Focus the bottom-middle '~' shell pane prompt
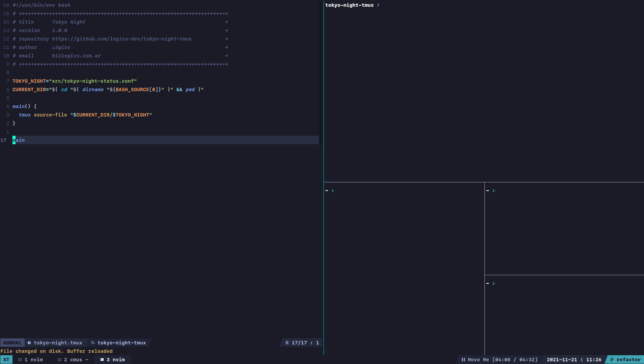Screen dimensions: 644x364 click(330, 191)
